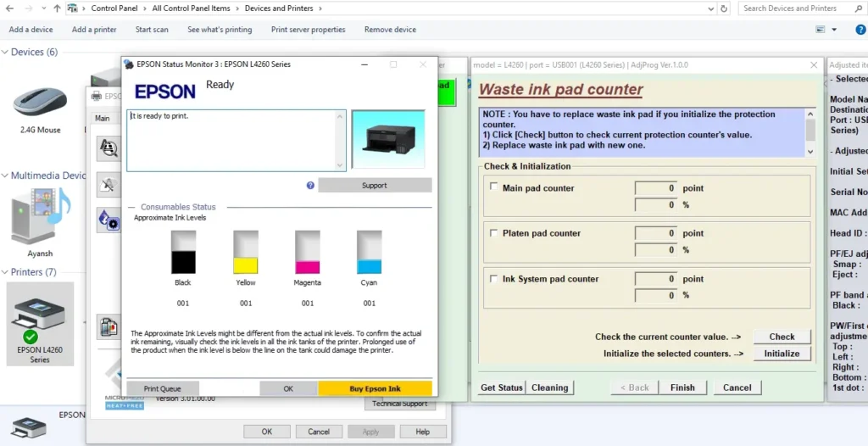The width and height of the screenshot is (868, 446).
Task: Click Check to read current counter value
Action: 782,337
